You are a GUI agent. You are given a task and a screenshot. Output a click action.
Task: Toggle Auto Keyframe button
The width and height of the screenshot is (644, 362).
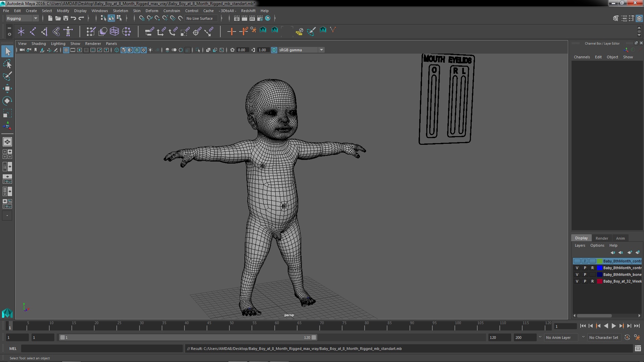[x=627, y=338]
